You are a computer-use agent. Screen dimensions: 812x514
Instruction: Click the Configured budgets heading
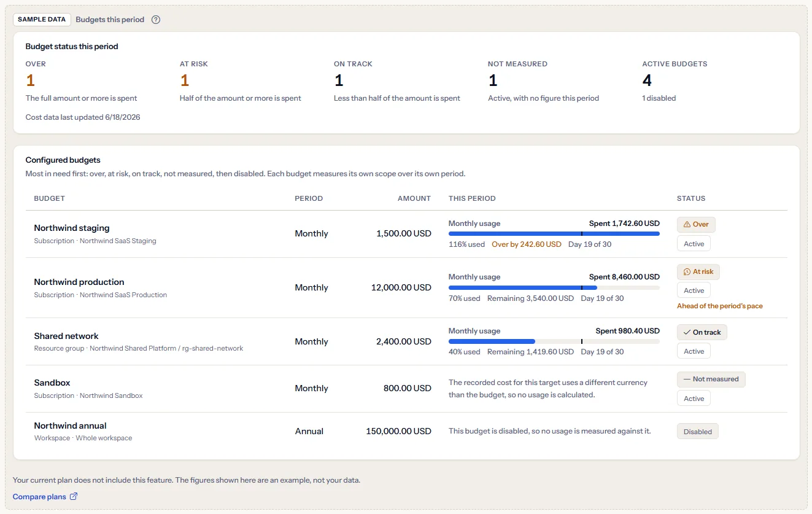pos(63,160)
